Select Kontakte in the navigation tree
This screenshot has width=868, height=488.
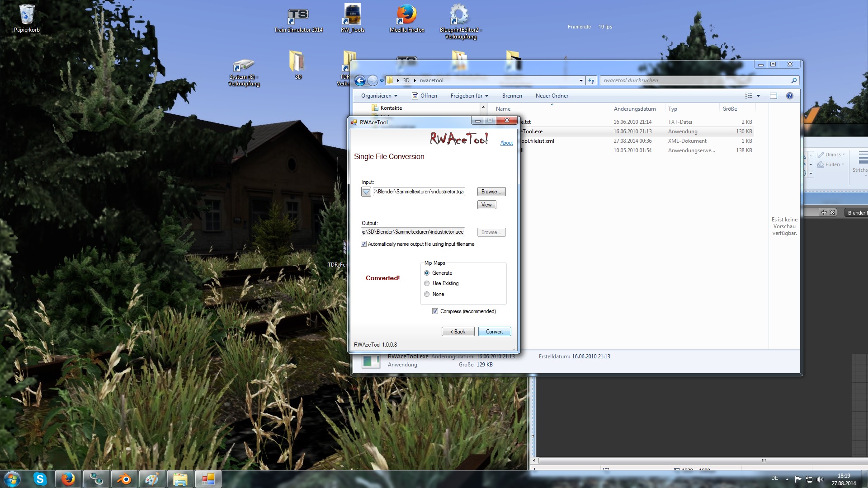(x=391, y=108)
